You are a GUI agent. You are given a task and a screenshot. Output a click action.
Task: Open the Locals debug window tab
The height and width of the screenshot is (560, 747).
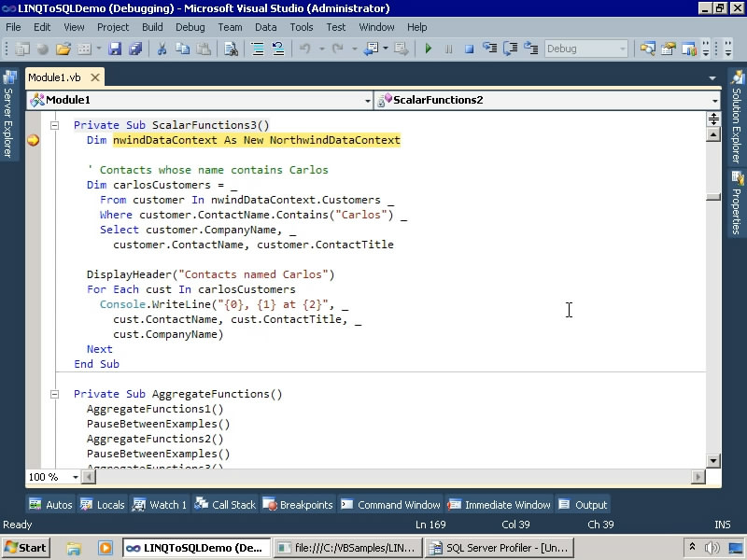click(x=102, y=505)
